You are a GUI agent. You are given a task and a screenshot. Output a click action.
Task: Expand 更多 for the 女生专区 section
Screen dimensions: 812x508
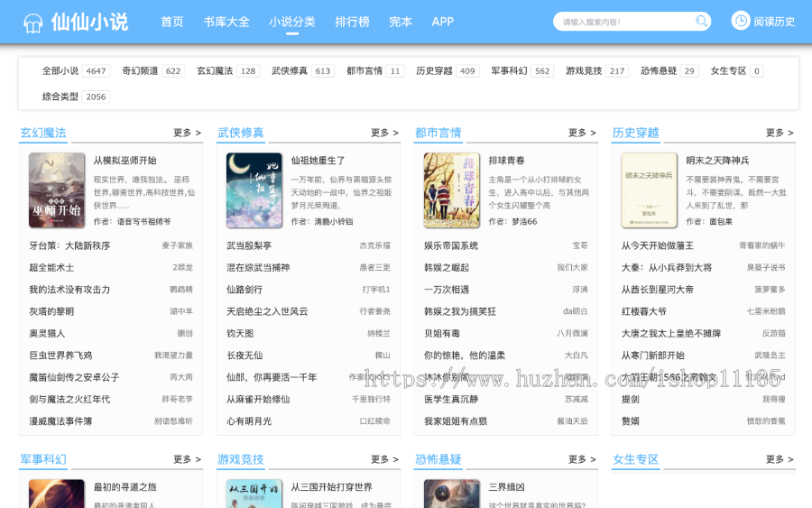(x=780, y=459)
